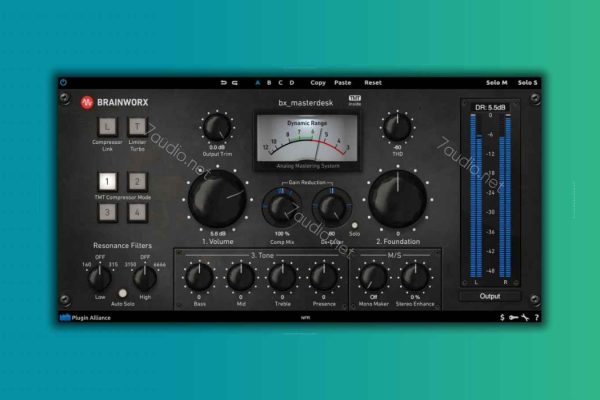Image resolution: width=600 pixels, height=400 pixels.
Task: Click the Comp Mix knob
Action: coord(282,208)
